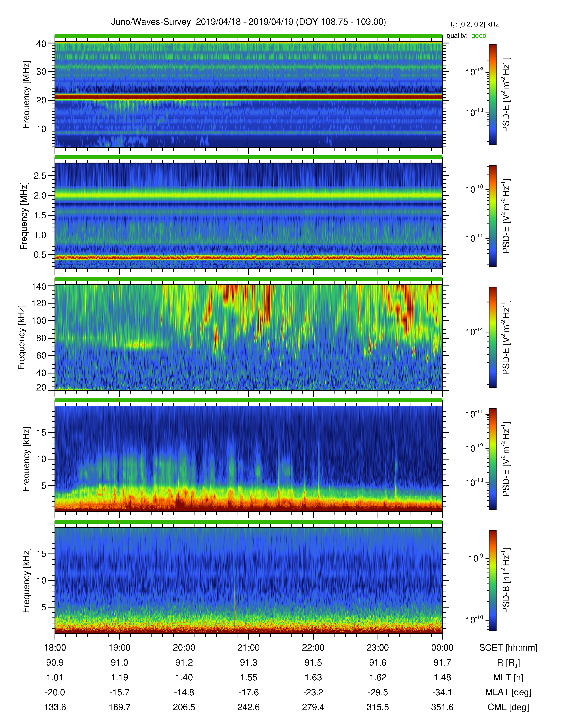The width and height of the screenshot is (563, 728).
Task: Click the SCET [hh:mm] axis label
Action: (x=508, y=648)
